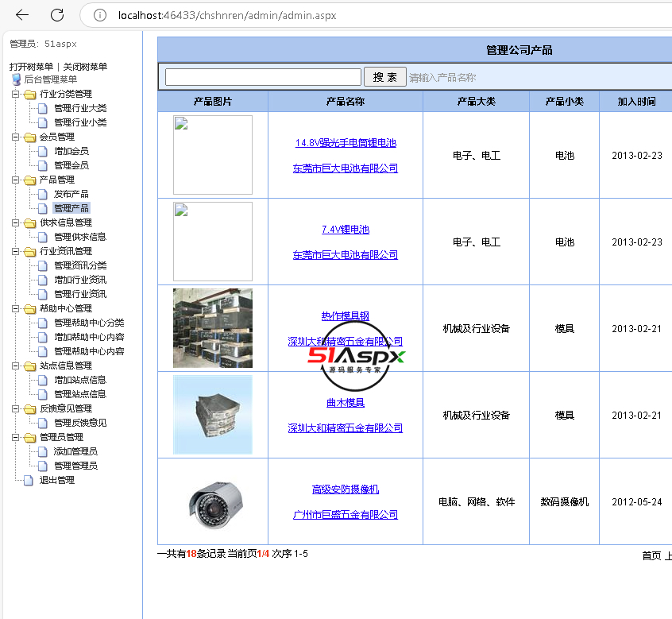Click the page icon beside 退出管理

tap(29, 480)
